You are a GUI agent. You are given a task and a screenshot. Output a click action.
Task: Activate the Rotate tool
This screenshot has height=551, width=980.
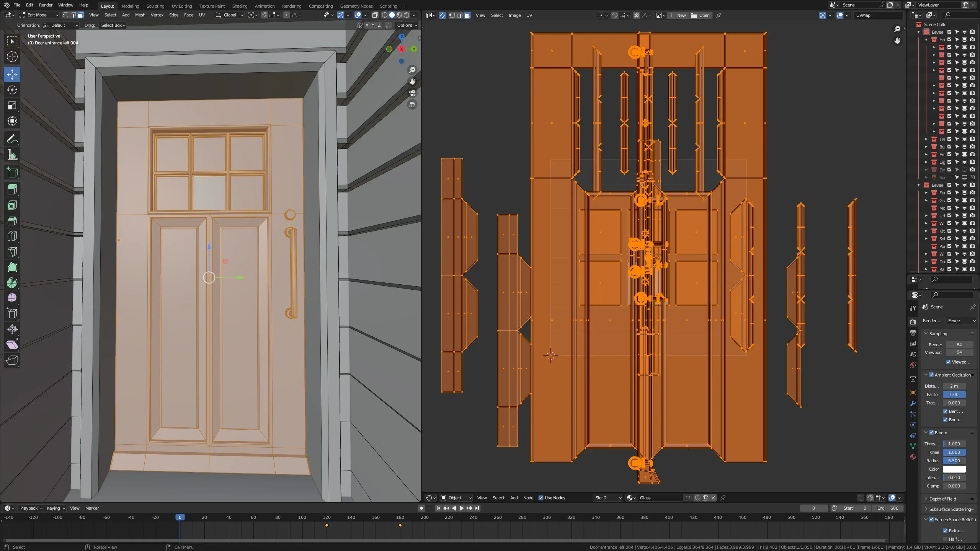coord(12,90)
